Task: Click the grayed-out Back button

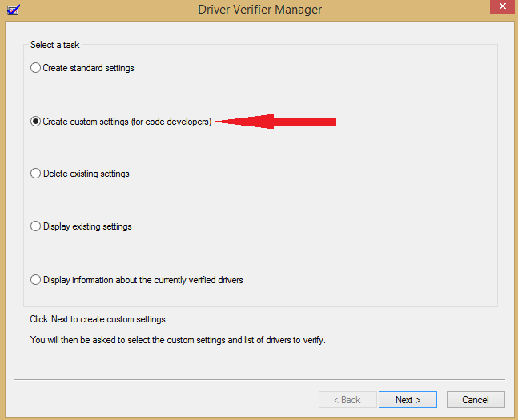Action: pyautogui.click(x=347, y=399)
